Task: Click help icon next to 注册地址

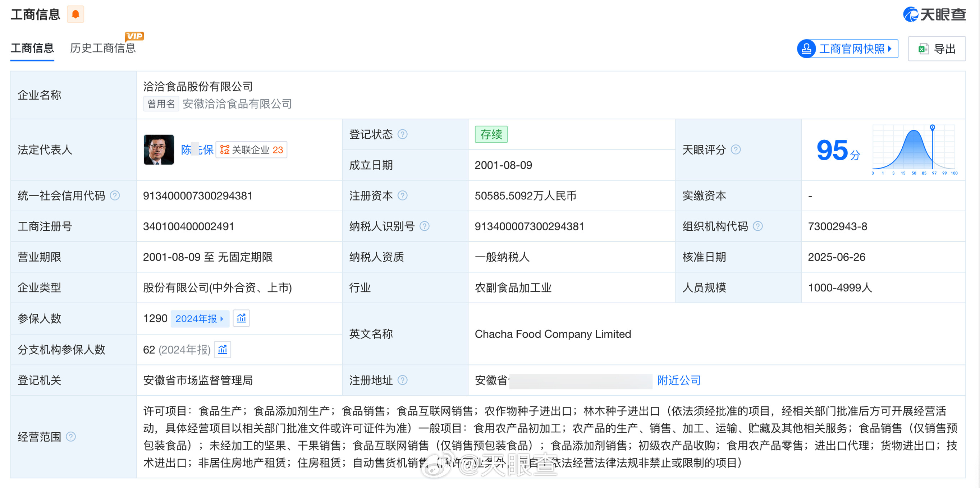Action: pyautogui.click(x=402, y=380)
